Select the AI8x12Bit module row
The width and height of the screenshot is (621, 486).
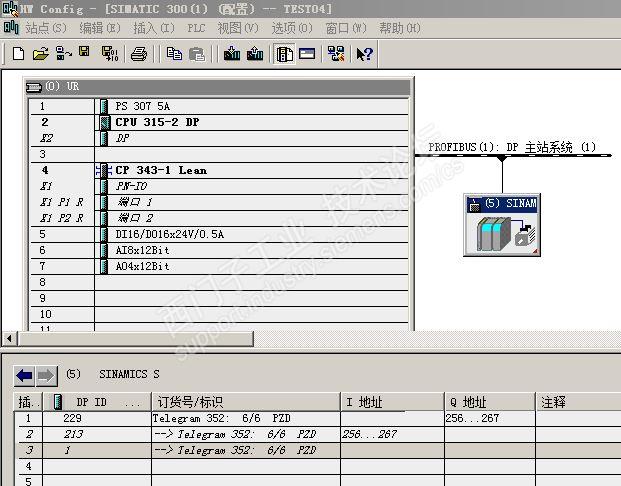pyautogui.click(x=219, y=250)
